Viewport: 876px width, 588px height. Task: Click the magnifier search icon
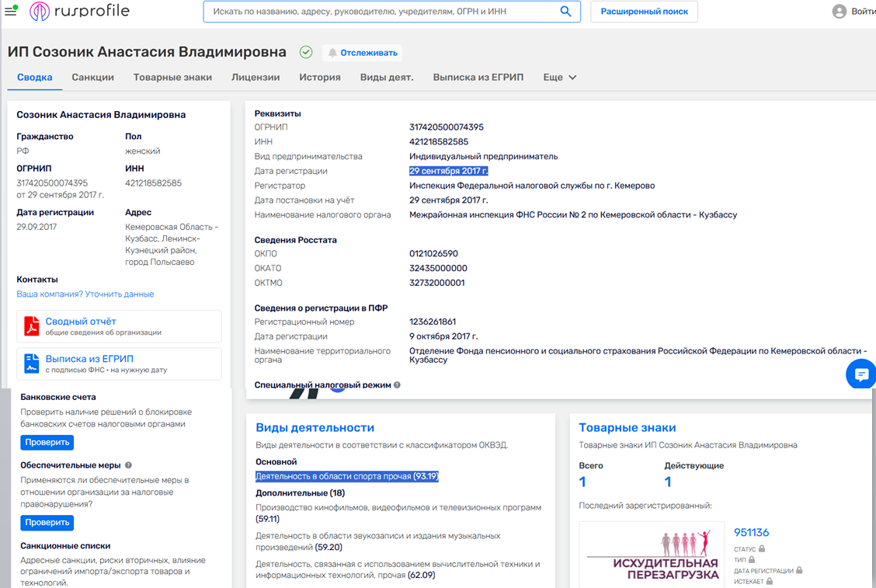coord(565,12)
